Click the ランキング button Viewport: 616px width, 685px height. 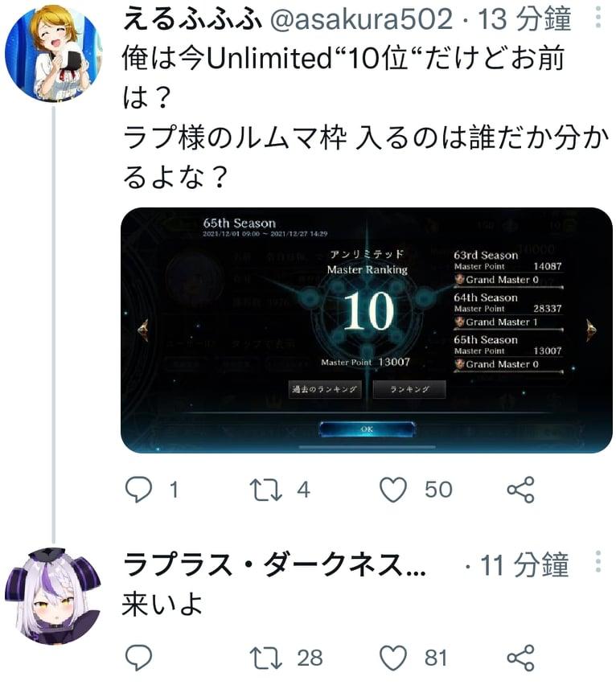409,389
